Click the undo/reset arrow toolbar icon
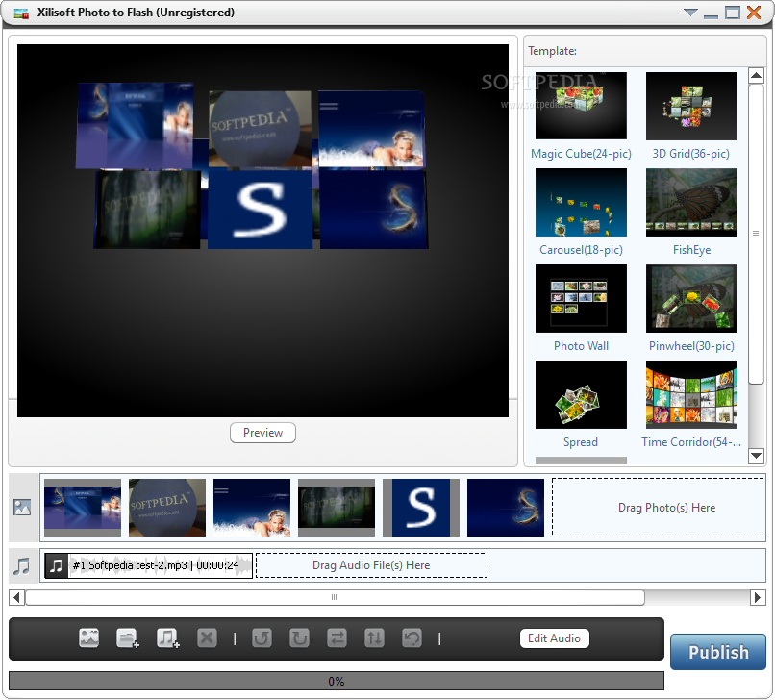 [412, 637]
